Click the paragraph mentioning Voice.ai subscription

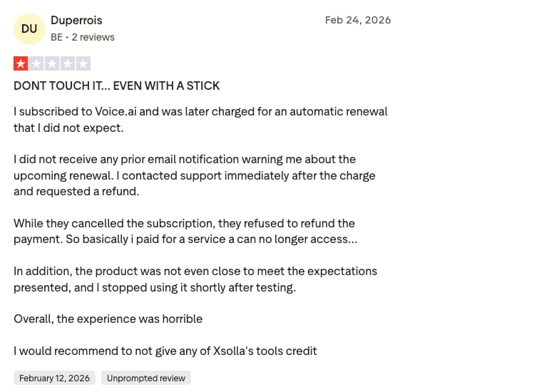click(200, 120)
